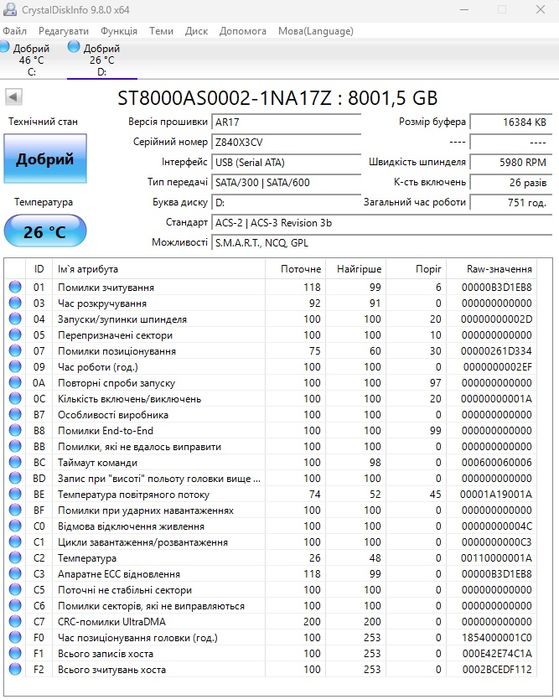Viewport: 559px width, 700px height.
Task: Click the 26 °C temperature button
Action: click(x=45, y=232)
